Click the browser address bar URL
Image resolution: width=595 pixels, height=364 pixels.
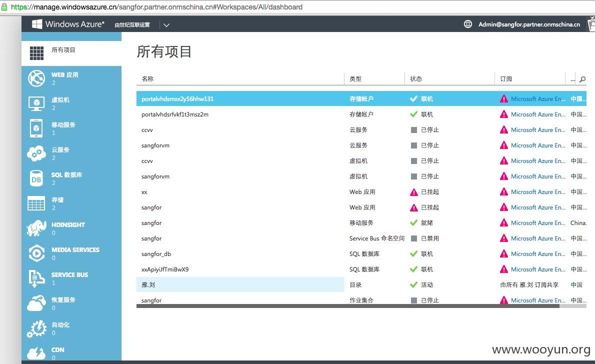(x=156, y=7)
